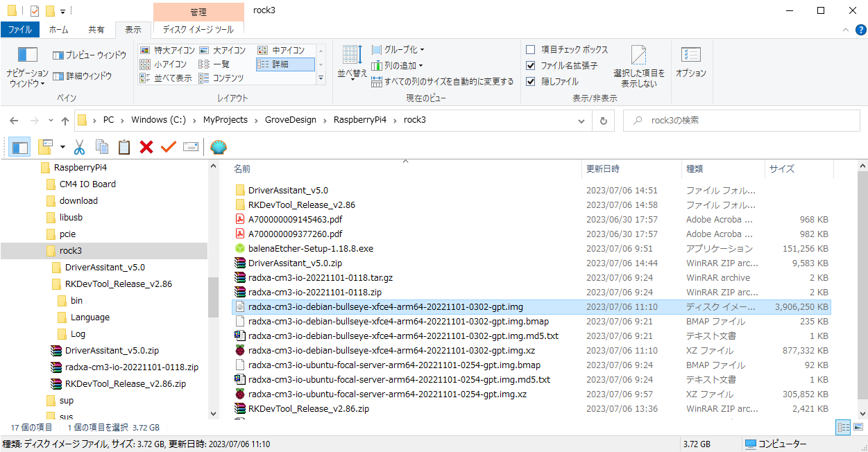Select 特大アイコン layout
The width and height of the screenshot is (868, 452).
point(167,51)
